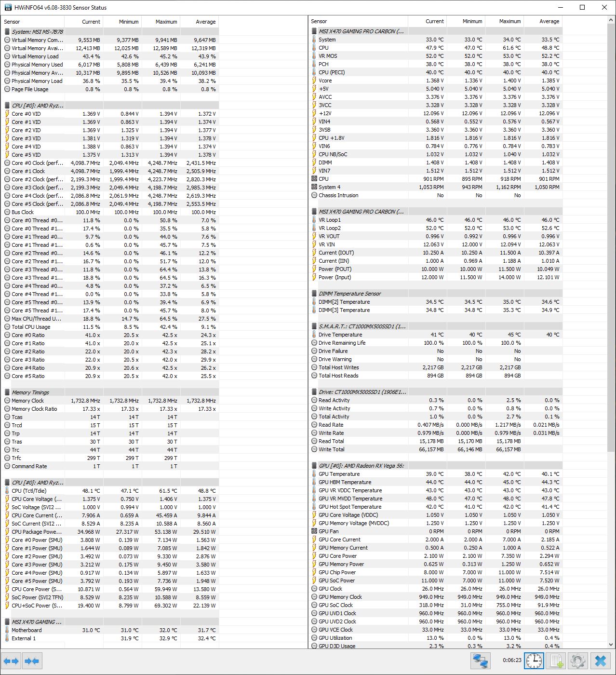
Task: Click the icon beside Memory Clock
Action: [7, 401]
